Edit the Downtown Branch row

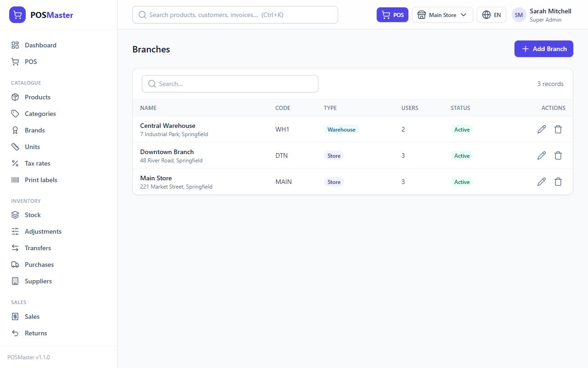542,155
